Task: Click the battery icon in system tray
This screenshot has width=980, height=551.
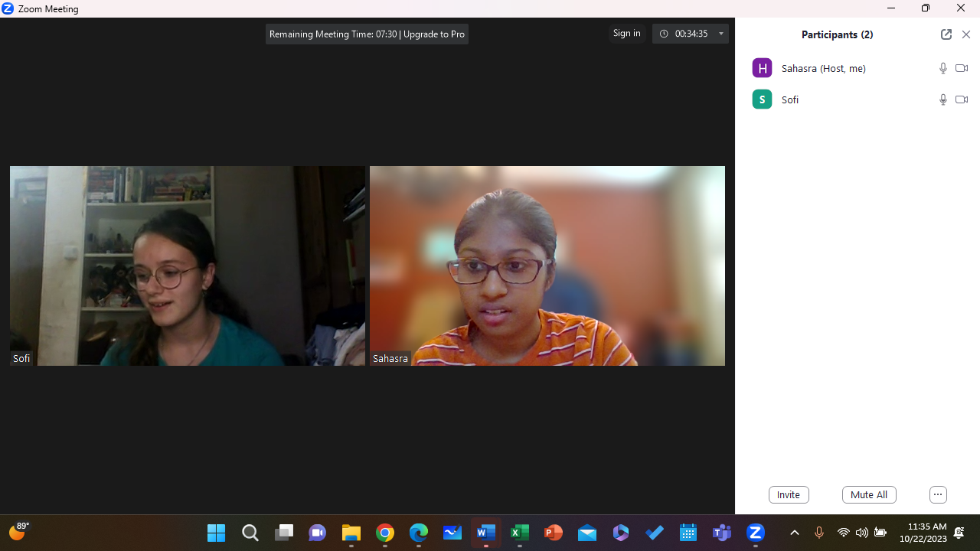Action: (880, 533)
